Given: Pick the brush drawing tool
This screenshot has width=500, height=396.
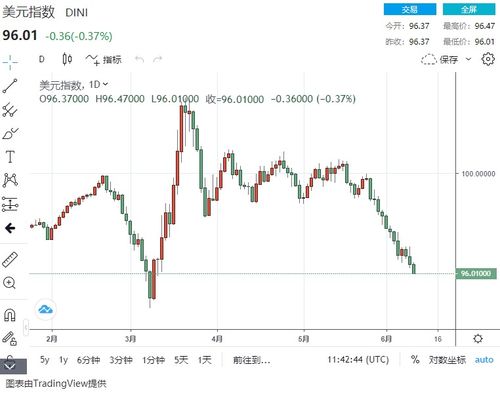Looking at the screenshot, I should pyautogui.click(x=10, y=133).
